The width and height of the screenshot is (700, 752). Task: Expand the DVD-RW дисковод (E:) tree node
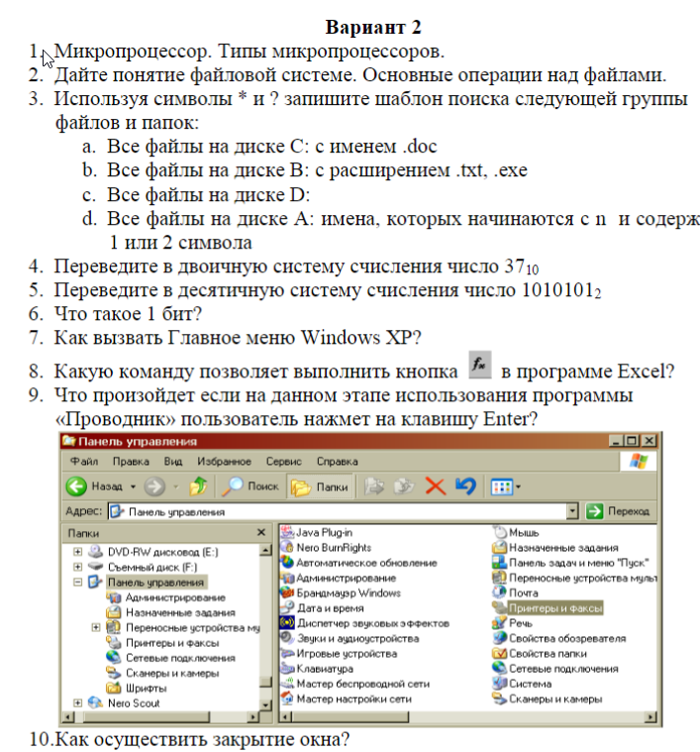point(77,551)
